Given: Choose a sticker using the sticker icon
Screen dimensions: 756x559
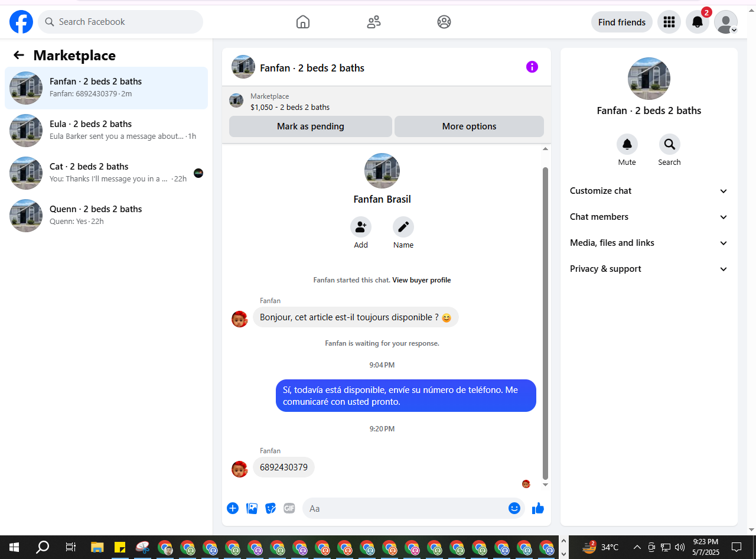Looking at the screenshot, I should coord(271,508).
